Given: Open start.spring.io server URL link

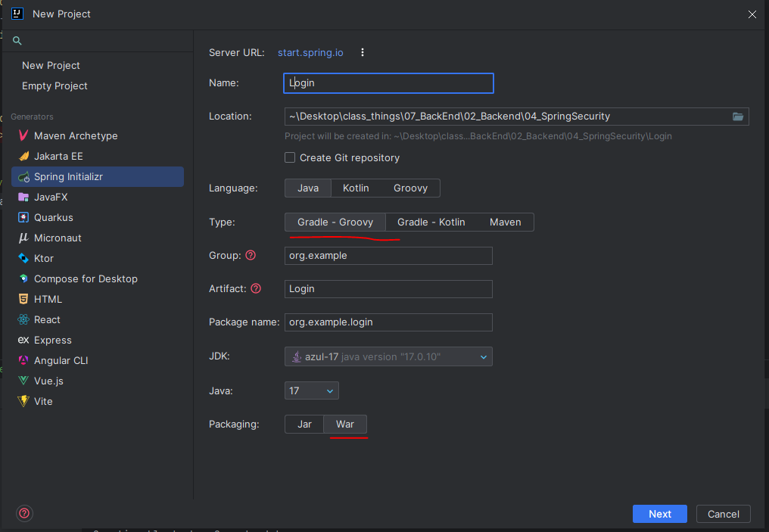Looking at the screenshot, I should click(x=310, y=52).
